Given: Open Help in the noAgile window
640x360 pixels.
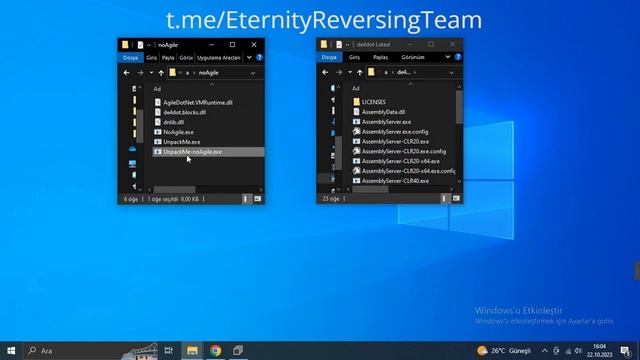Looking at the screenshot, I should (x=259, y=58).
